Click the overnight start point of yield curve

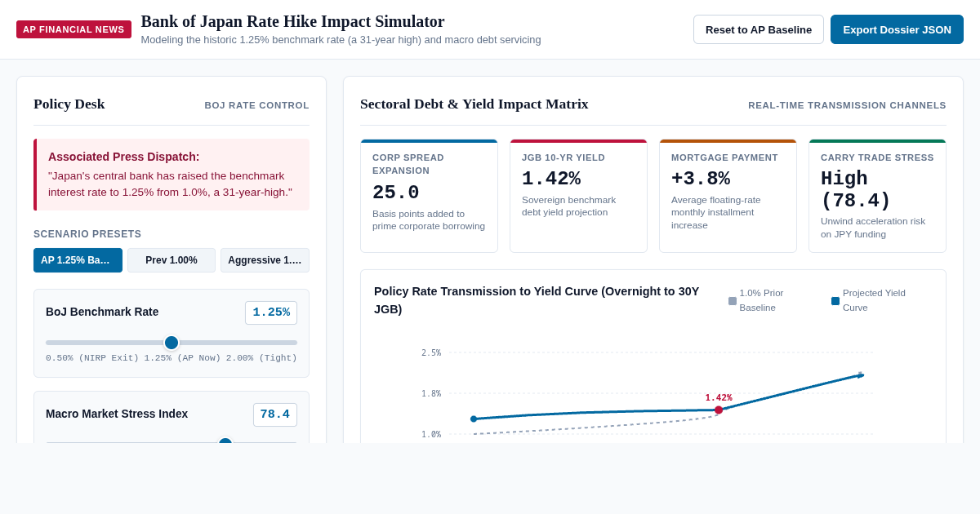point(474,419)
